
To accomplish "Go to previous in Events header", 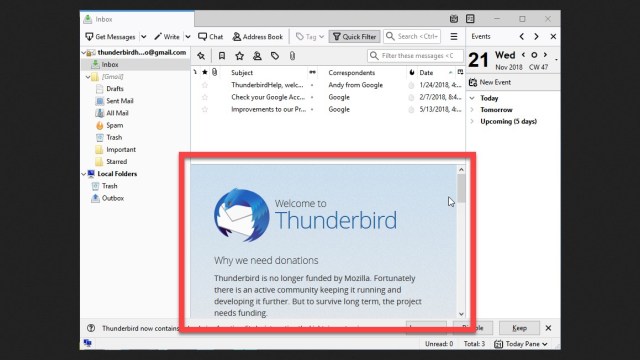I will [522, 37].
